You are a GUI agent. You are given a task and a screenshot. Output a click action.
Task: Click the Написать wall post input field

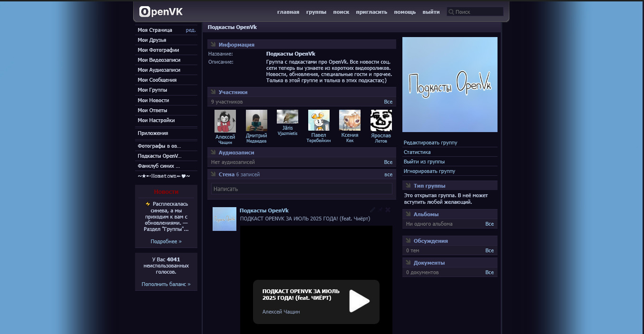point(302,189)
